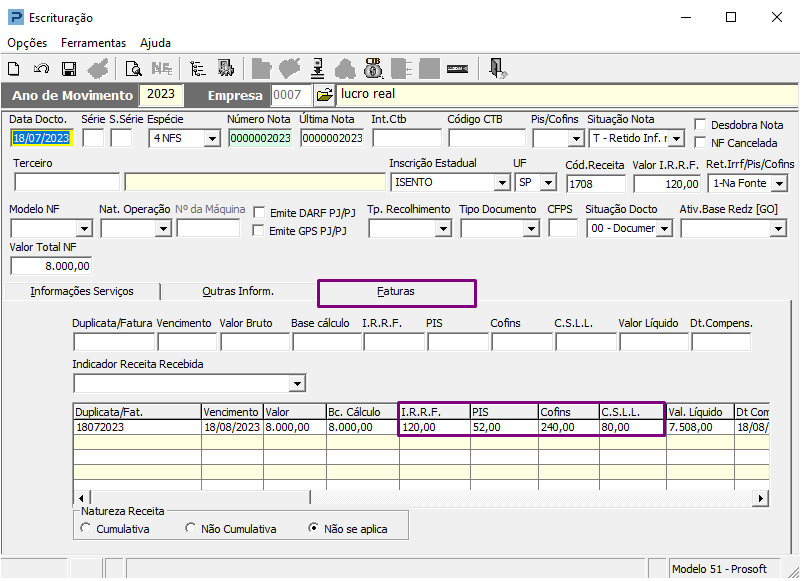This screenshot has height=581, width=802.
Task: Open the UF dropdown showing SP
Action: pos(548,183)
